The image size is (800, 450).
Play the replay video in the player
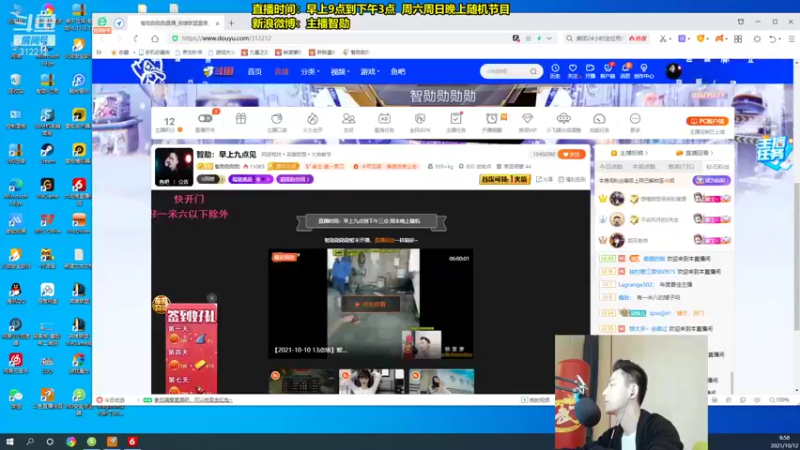pyautogui.click(x=371, y=304)
